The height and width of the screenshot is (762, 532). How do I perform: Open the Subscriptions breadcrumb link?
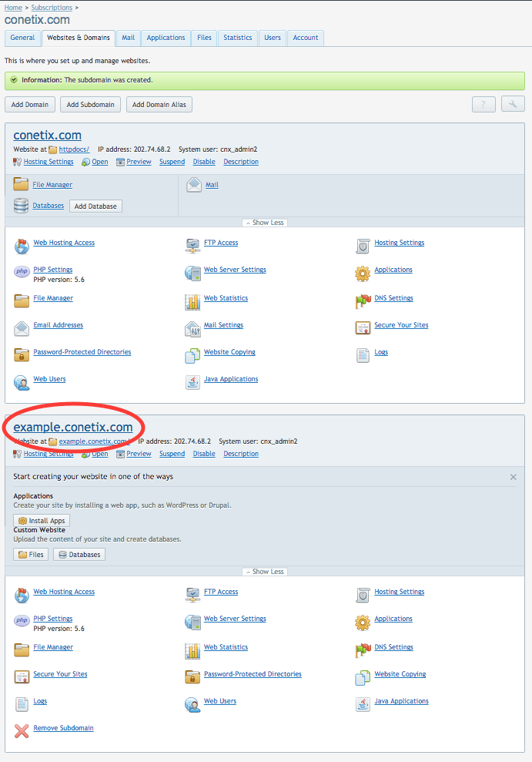[x=52, y=7]
